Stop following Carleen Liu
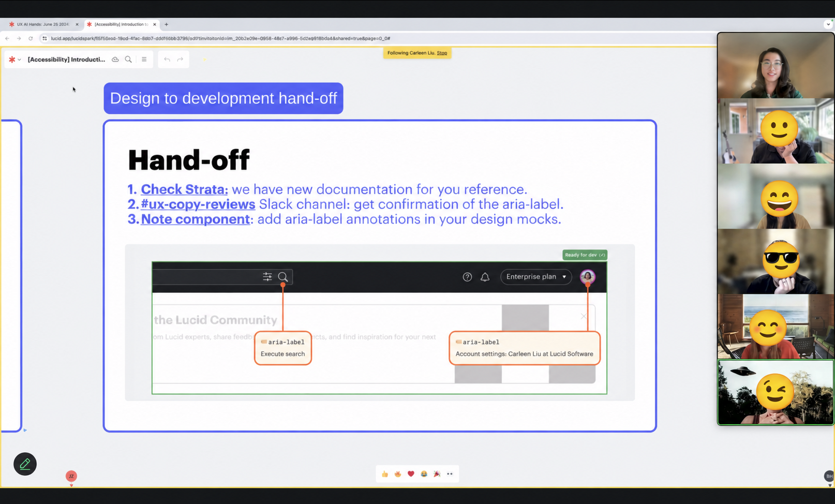The image size is (835, 504). point(442,53)
